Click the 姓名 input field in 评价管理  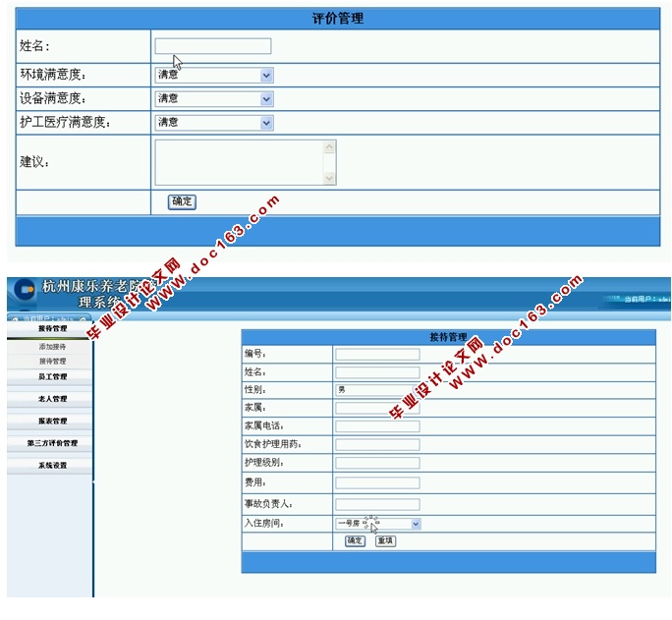pyautogui.click(x=213, y=46)
